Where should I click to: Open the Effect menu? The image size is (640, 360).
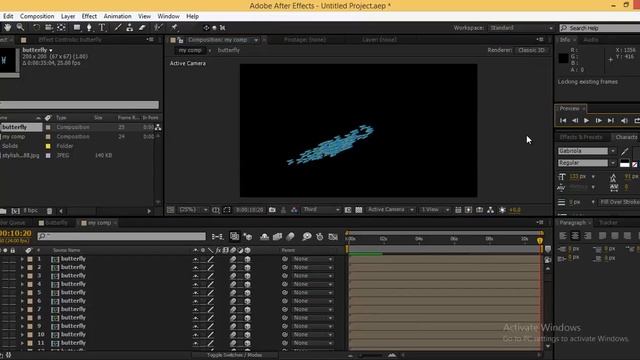(x=89, y=16)
